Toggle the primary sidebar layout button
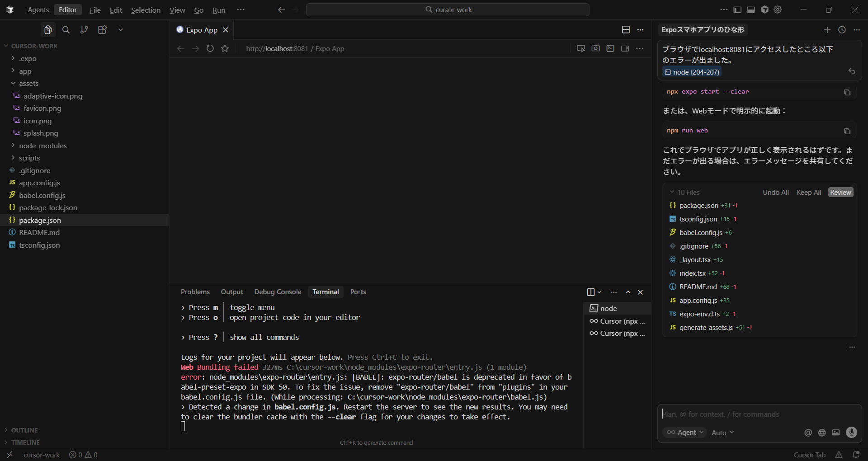Screen dimensions: 868x461 (x=737, y=9)
